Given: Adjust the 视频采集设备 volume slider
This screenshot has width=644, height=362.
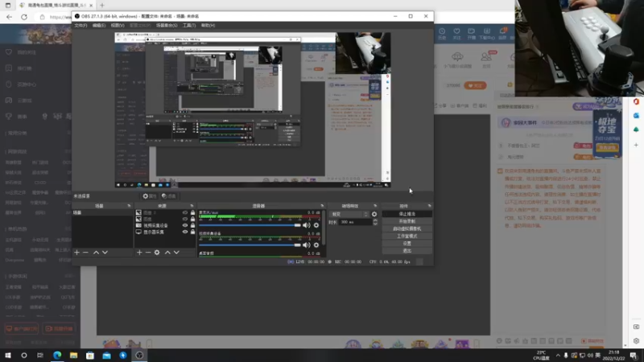Looking at the screenshot, I should (250, 245).
